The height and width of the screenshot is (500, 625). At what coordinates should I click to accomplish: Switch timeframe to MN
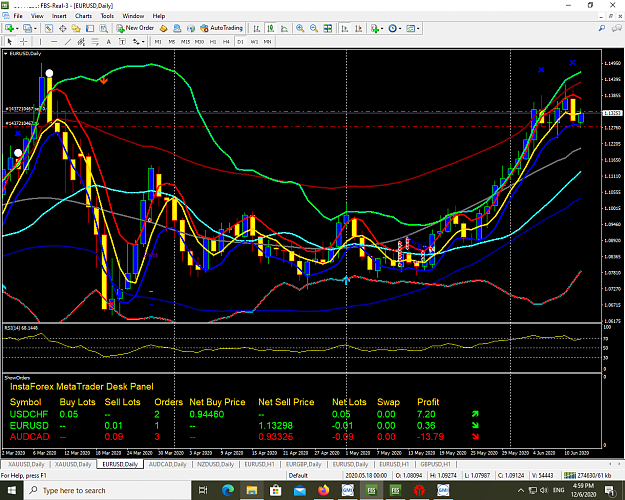coord(267,41)
